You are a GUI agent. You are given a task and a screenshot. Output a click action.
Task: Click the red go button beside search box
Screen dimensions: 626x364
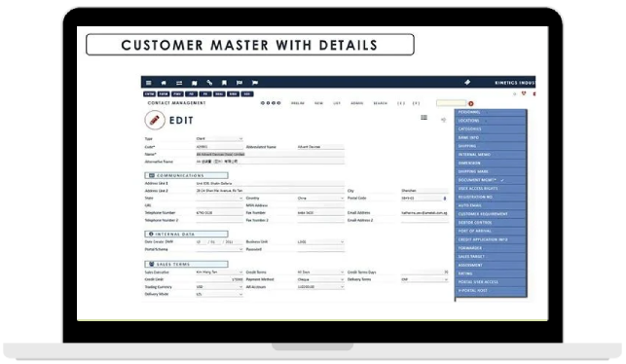tap(471, 104)
